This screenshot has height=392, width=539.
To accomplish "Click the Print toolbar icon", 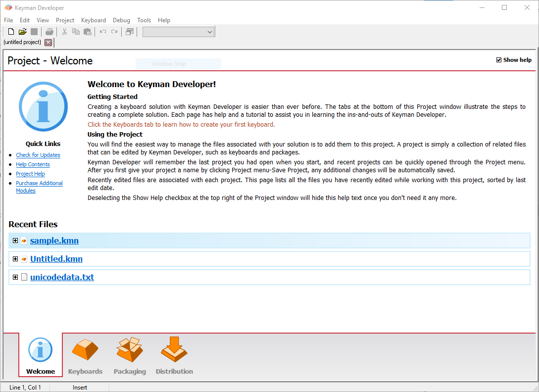I will (49, 32).
